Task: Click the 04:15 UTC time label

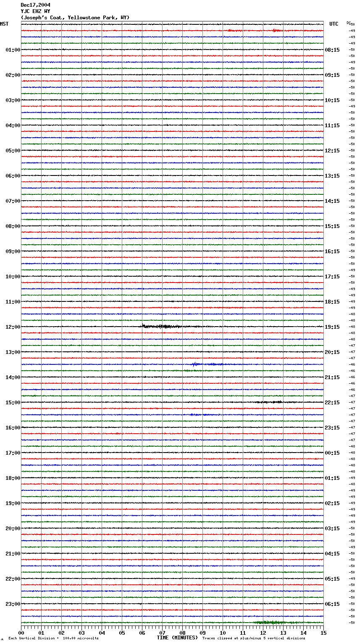Action: [x=332, y=554]
